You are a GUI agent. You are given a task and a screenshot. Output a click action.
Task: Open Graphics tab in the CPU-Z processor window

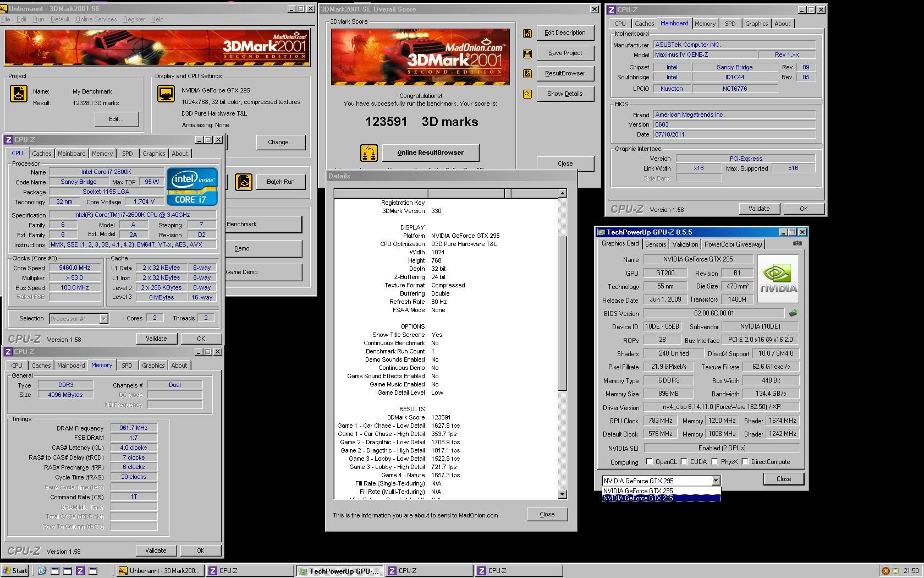point(153,154)
